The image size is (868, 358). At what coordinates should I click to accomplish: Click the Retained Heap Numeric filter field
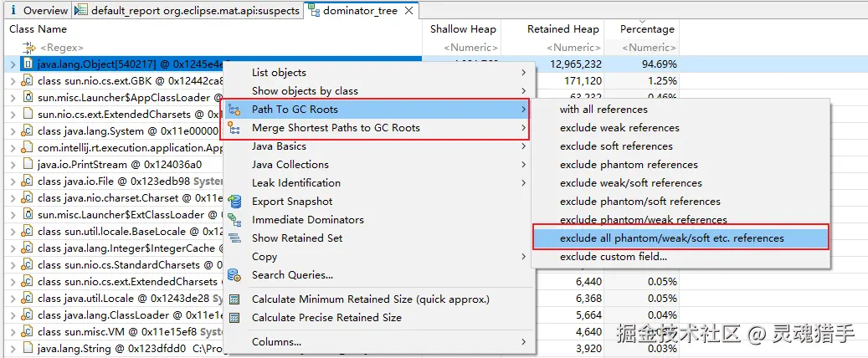pyautogui.click(x=573, y=48)
